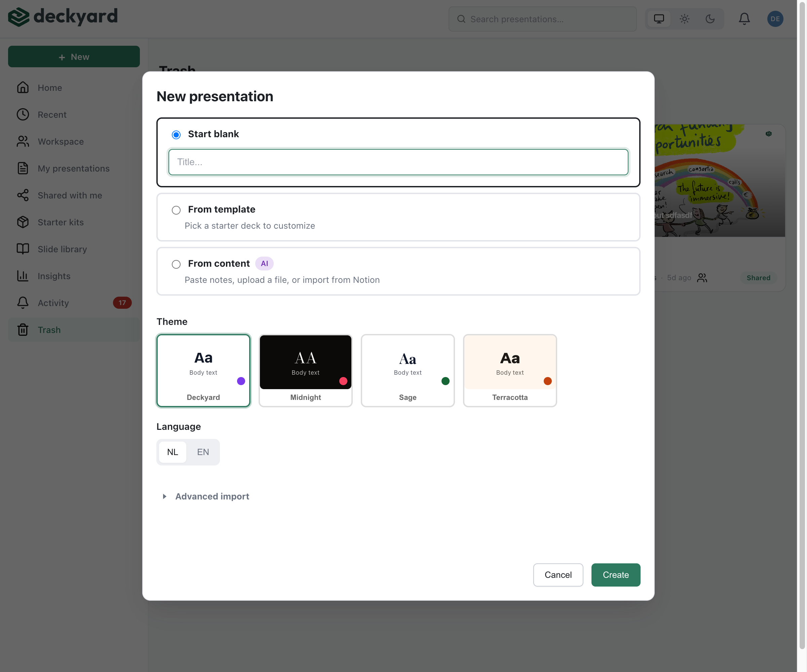Click 'Pick a starter deck to customize' text
The height and width of the screenshot is (672, 807).
tap(250, 226)
